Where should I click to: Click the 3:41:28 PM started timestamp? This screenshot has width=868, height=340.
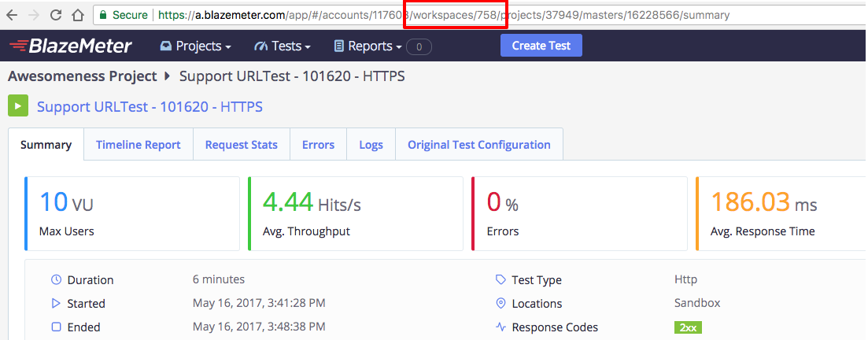coord(259,303)
